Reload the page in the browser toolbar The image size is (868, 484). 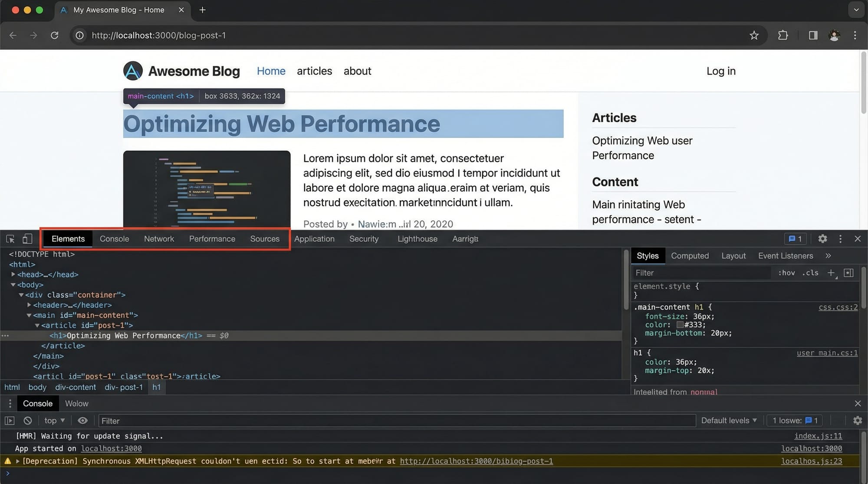[55, 35]
